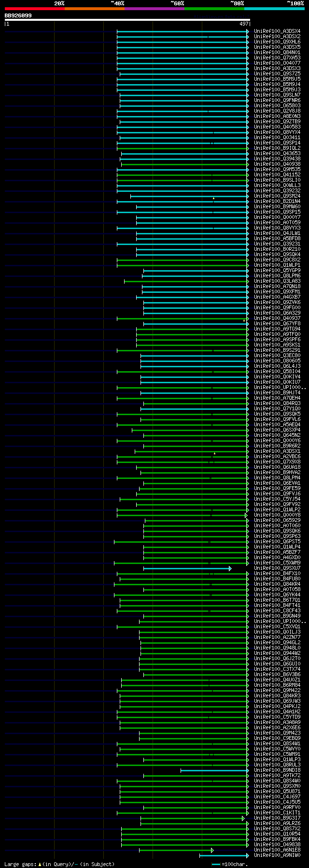Open hit UniRef100_B2D1N4
Screen dimensions: 309x868
pos(277,201)
